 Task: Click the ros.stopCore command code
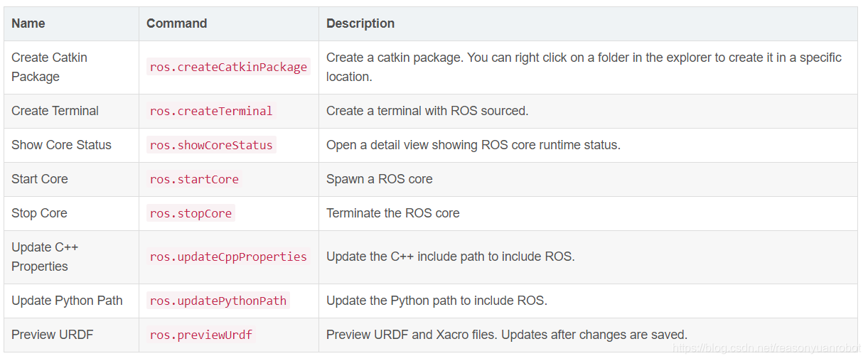[x=191, y=213]
